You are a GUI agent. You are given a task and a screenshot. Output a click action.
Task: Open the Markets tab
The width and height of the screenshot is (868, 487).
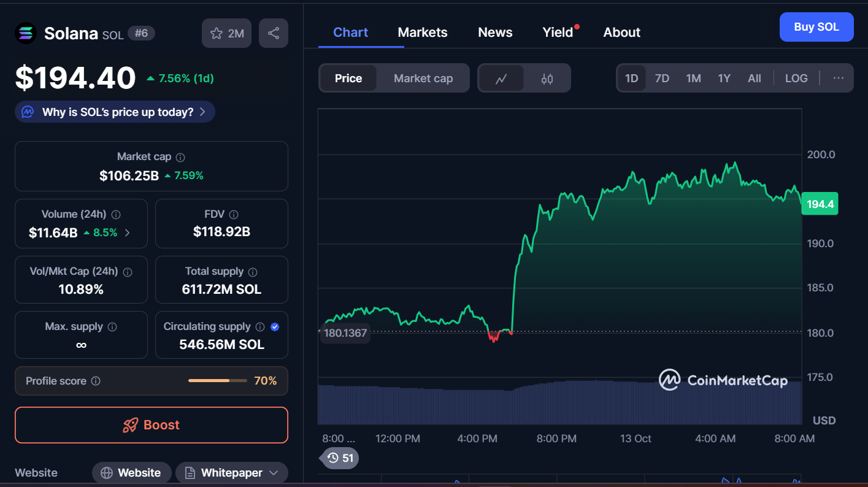coord(423,33)
